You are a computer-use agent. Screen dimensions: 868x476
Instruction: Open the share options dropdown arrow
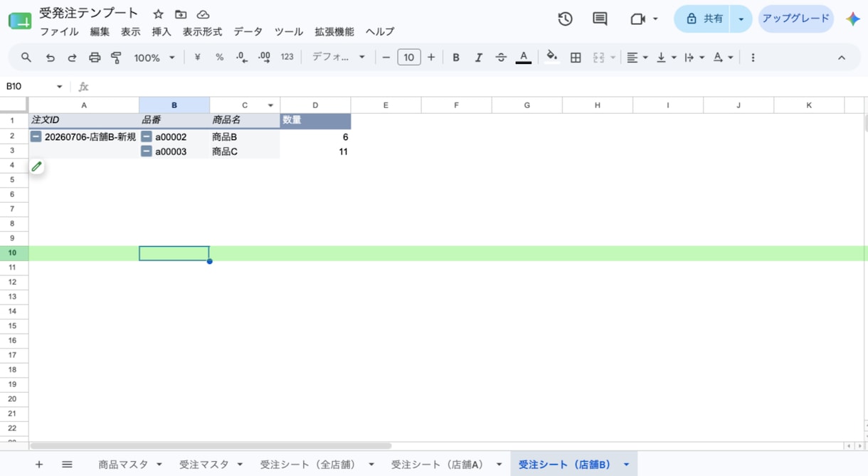[741, 19]
